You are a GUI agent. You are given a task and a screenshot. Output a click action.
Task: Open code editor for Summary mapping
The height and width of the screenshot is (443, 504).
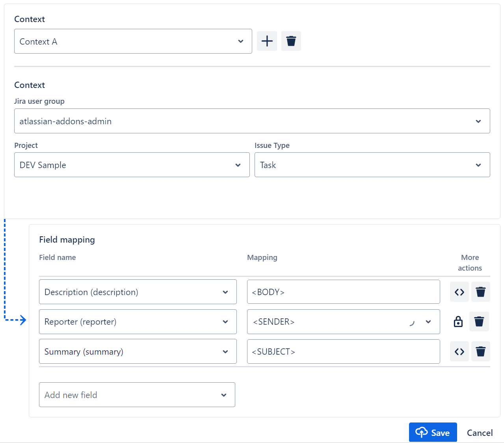(459, 351)
